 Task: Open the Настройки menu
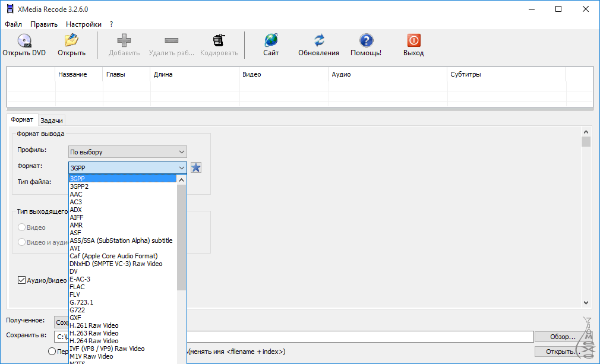pyautogui.click(x=84, y=24)
